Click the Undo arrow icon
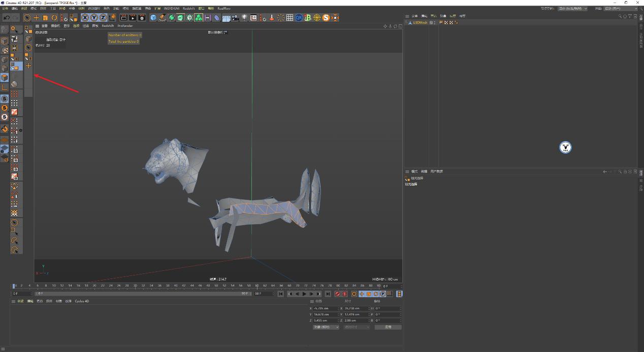 [x=7, y=18]
